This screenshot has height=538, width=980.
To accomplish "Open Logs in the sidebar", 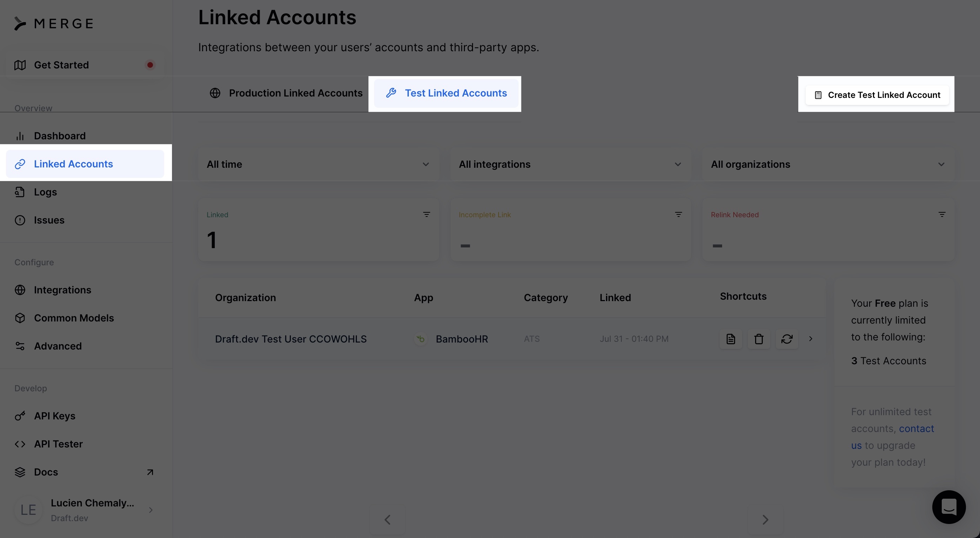I will pos(45,192).
